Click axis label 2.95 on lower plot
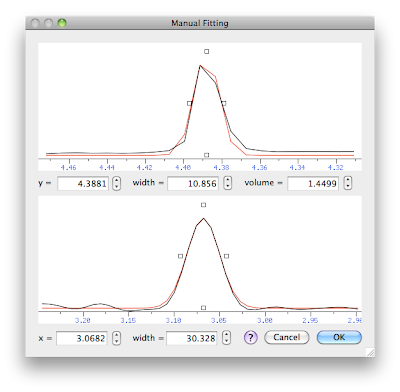Screen dimensions: 400x392 (310, 320)
